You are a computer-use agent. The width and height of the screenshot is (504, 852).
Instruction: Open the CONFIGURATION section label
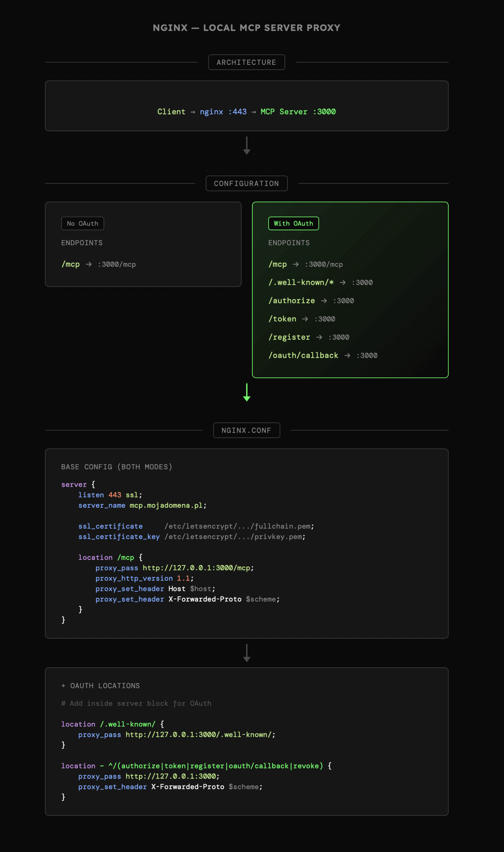point(246,183)
